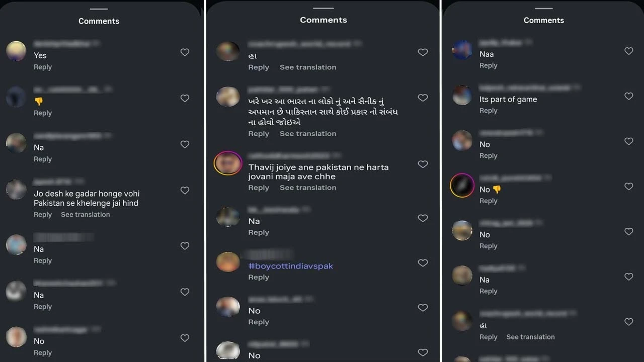The height and width of the screenshot is (362, 644).
Task: Heart the "Thavij joiye ane pakistan" comment
Action: click(423, 164)
